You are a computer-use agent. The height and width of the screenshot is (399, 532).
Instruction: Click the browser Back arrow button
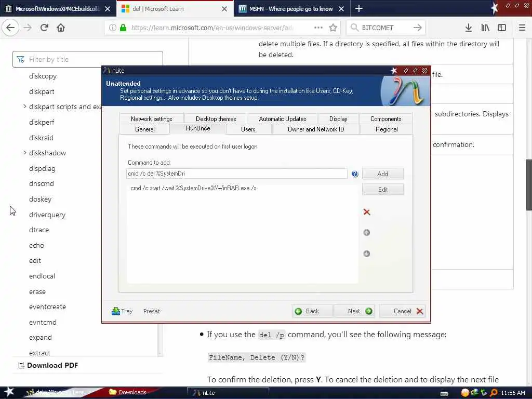pyautogui.click(x=10, y=28)
